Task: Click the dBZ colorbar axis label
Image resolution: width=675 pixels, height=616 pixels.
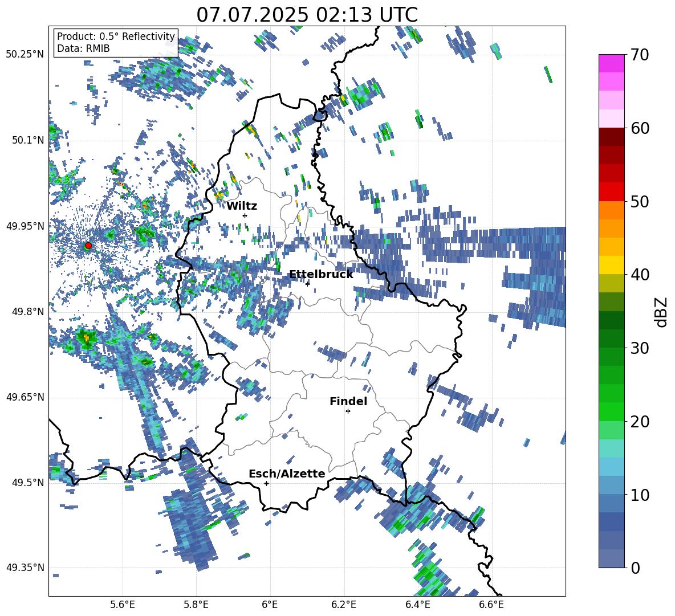Action: pos(661,312)
